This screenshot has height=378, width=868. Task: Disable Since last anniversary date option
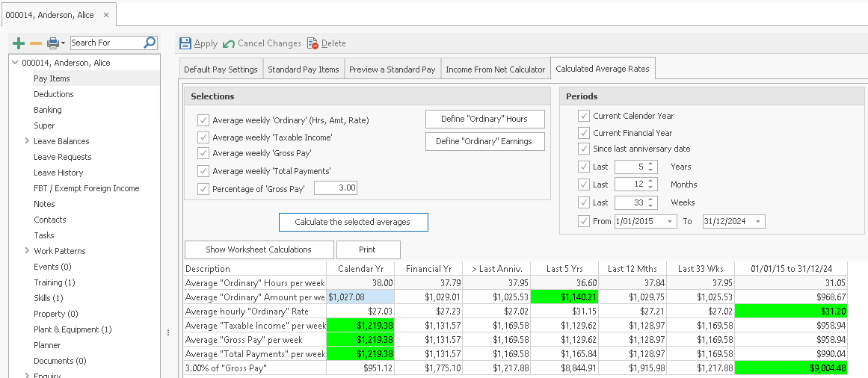click(583, 149)
